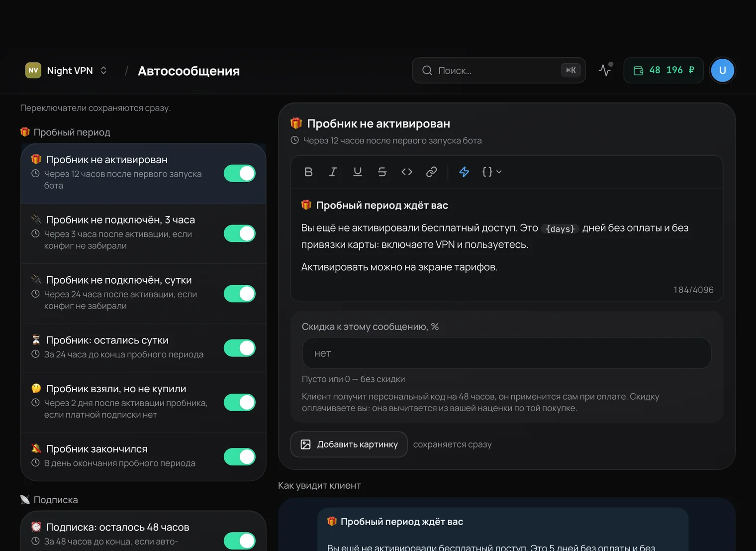Select Подписка: осталось 48 часов item
This screenshot has width=756, height=551.
coord(143,532)
